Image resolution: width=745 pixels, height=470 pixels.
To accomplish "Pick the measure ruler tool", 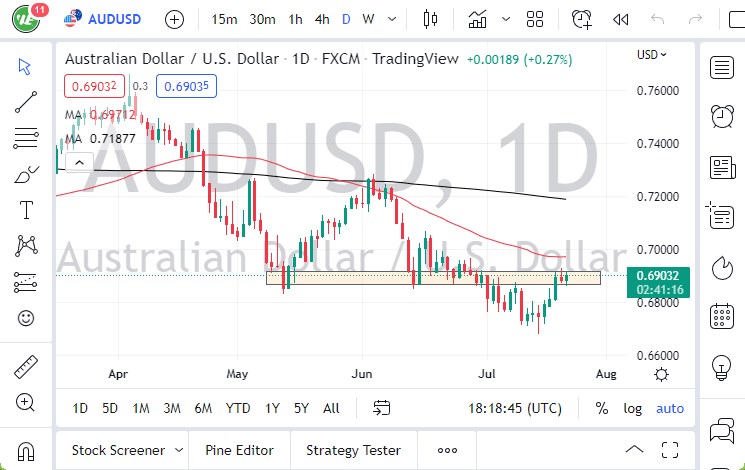I will click(x=26, y=367).
